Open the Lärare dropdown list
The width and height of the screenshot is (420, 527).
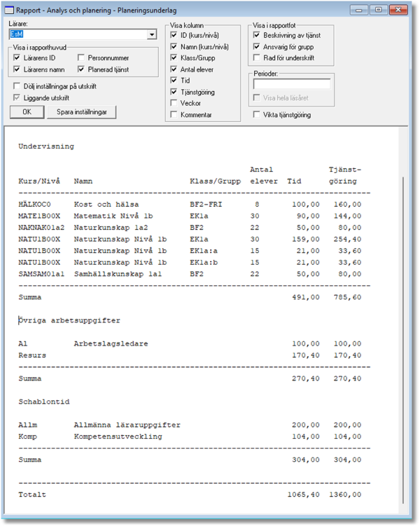point(152,34)
